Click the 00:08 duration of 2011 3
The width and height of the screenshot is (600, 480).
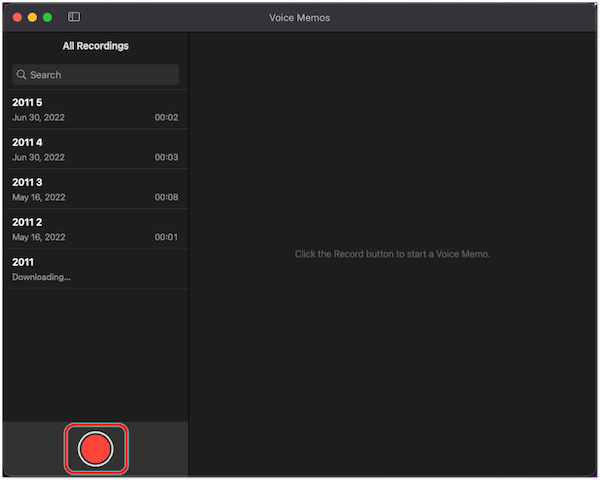coord(166,197)
